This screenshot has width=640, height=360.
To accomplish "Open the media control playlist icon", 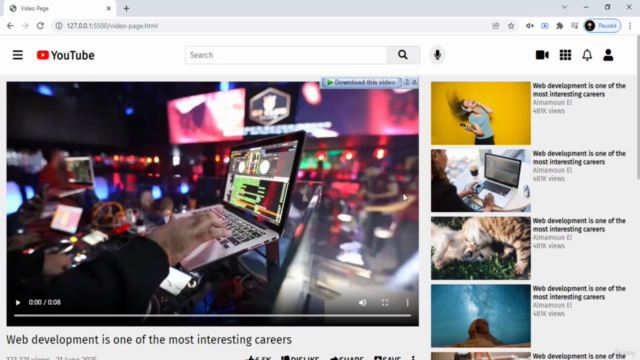I will (575, 26).
